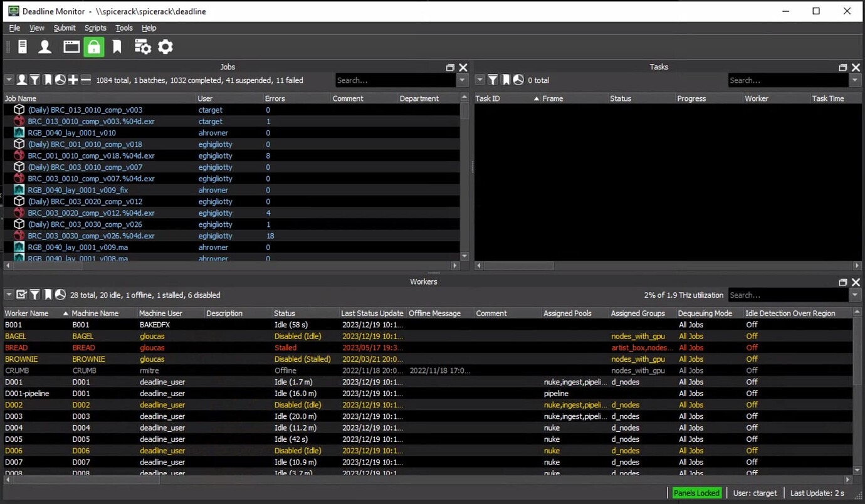Click the plus icon in Jobs panel toolbar
Image resolution: width=865 pixels, height=504 pixels.
click(73, 80)
